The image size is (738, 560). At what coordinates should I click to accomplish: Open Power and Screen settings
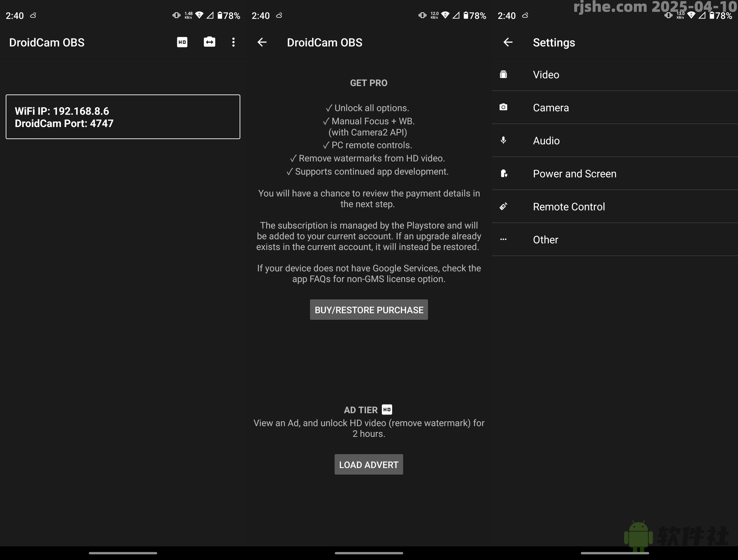click(x=574, y=173)
